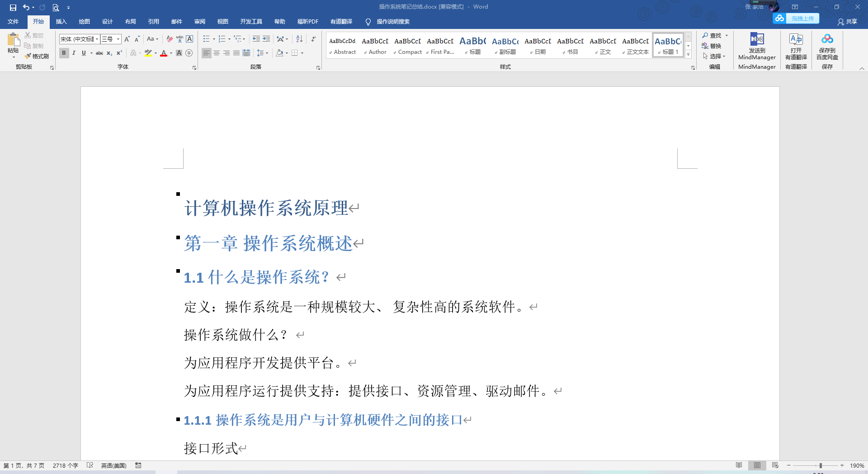The image size is (868, 474).
Task: Expand the styles gallery with its arrow
Action: coord(688,54)
